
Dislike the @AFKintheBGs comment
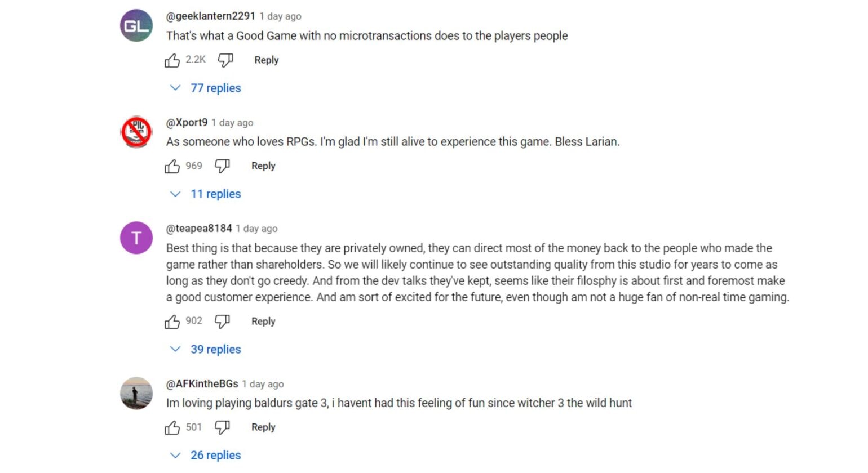click(x=222, y=427)
